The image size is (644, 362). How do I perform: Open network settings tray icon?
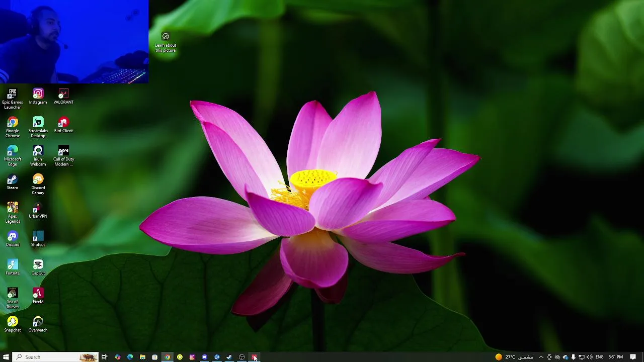tap(581, 357)
